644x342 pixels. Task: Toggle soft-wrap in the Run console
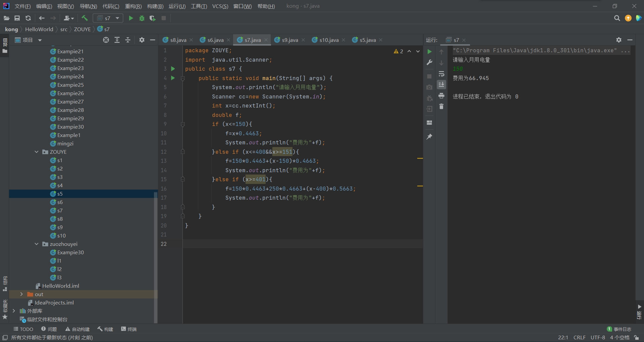click(441, 74)
